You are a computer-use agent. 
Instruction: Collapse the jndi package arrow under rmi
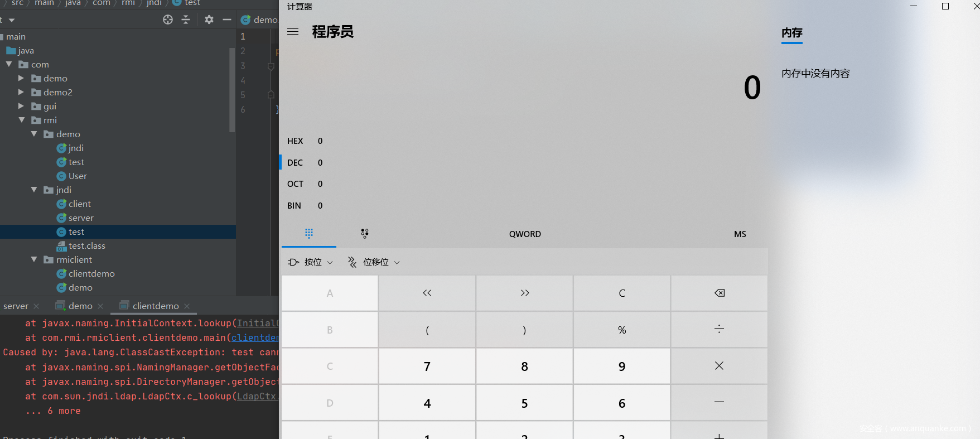coord(34,190)
